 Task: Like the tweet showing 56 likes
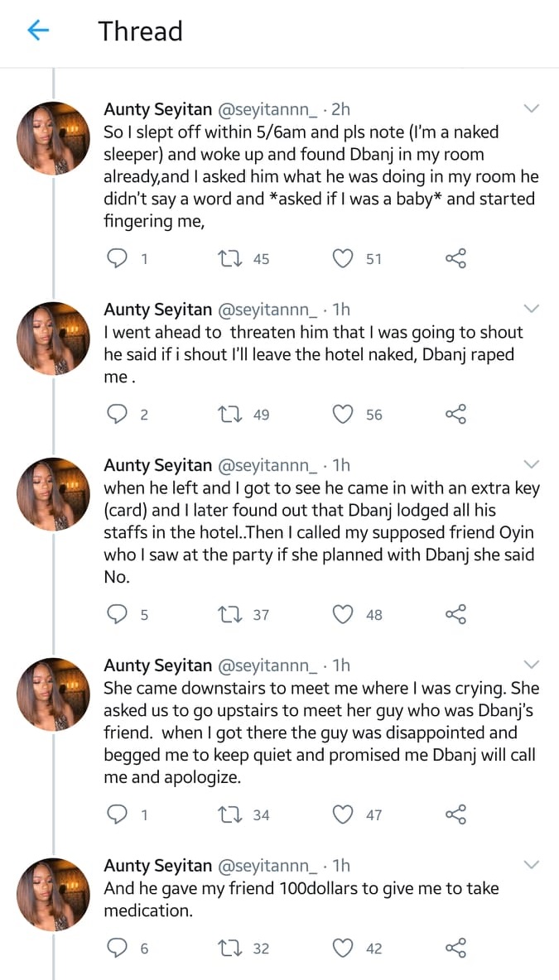(x=343, y=415)
